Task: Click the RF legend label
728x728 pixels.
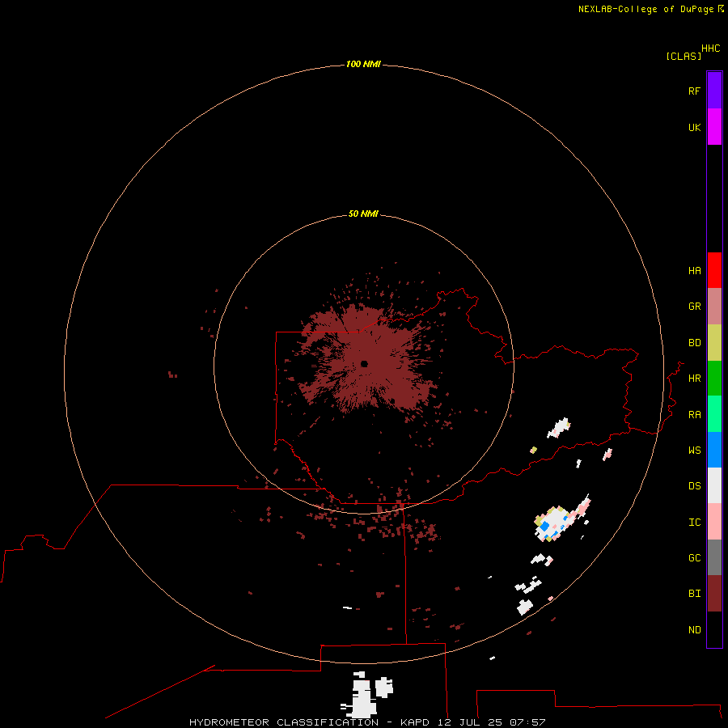Action: point(694,91)
